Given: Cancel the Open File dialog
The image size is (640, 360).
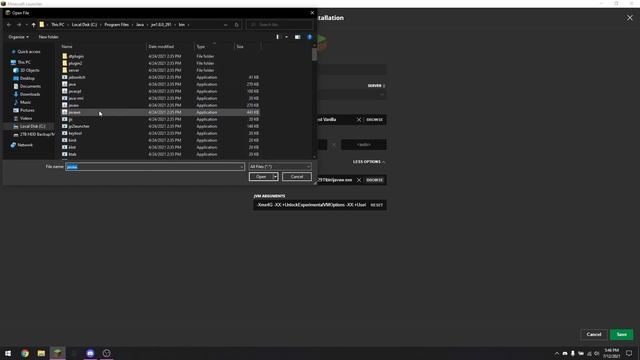Looking at the screenshot, I should click(297, 177).
